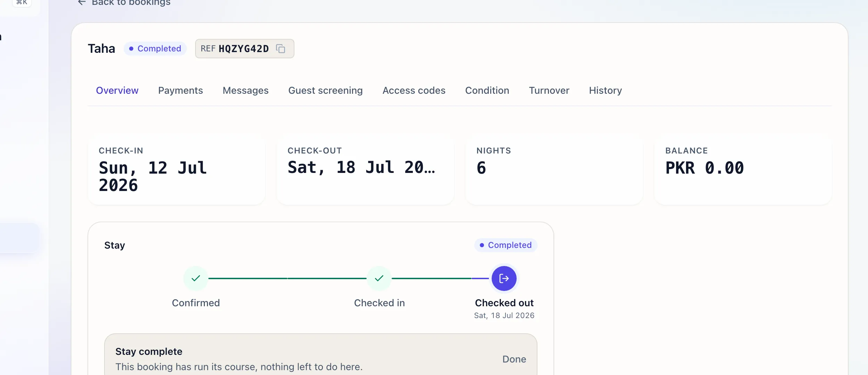
Task: Click the CHECK-OUT card label
Action: 315,151
